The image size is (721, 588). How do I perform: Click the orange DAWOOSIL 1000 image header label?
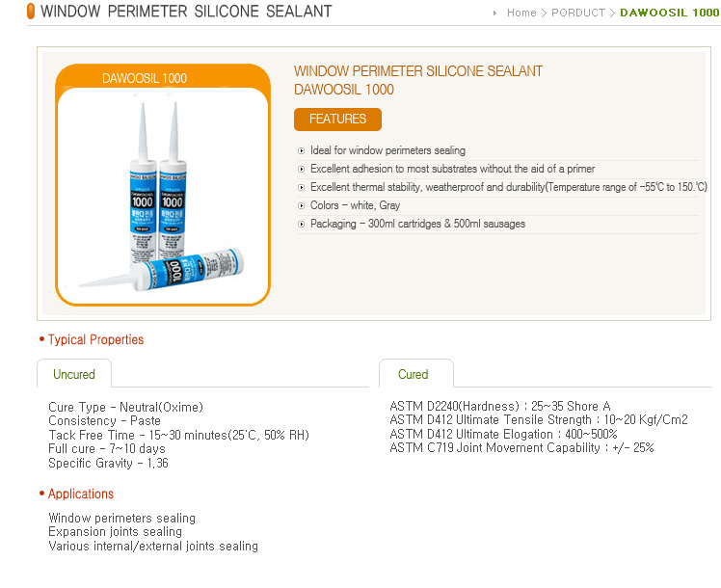tap(145, 78)
